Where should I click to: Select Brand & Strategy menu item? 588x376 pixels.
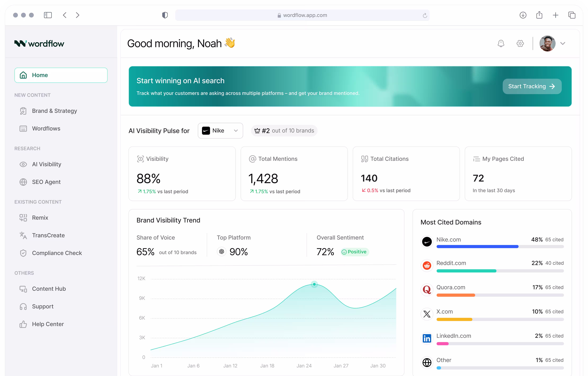[54, 111]
